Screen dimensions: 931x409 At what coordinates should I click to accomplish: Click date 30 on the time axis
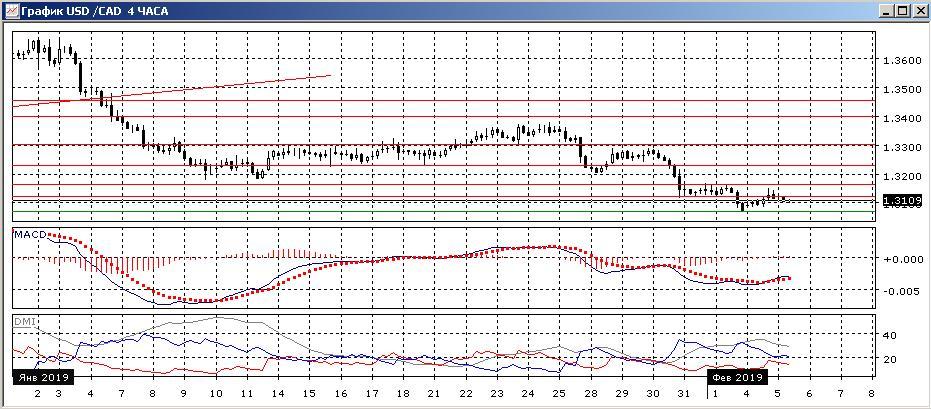(653, 394)
